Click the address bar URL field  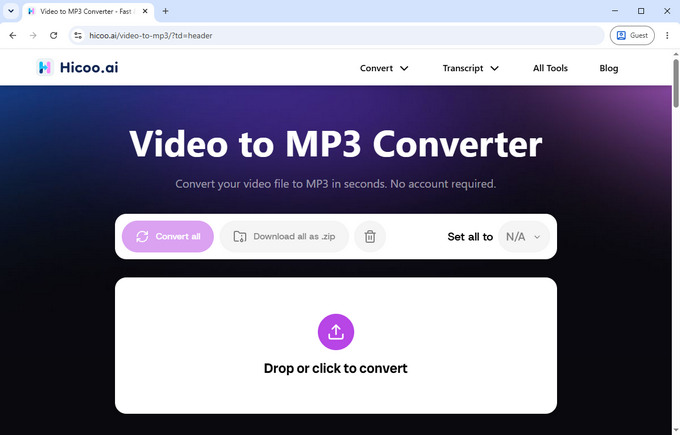[x=336, y=36]
